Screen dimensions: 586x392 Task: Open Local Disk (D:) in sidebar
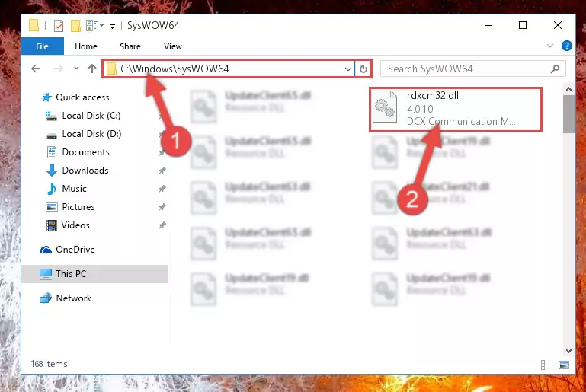click(91, 134)
